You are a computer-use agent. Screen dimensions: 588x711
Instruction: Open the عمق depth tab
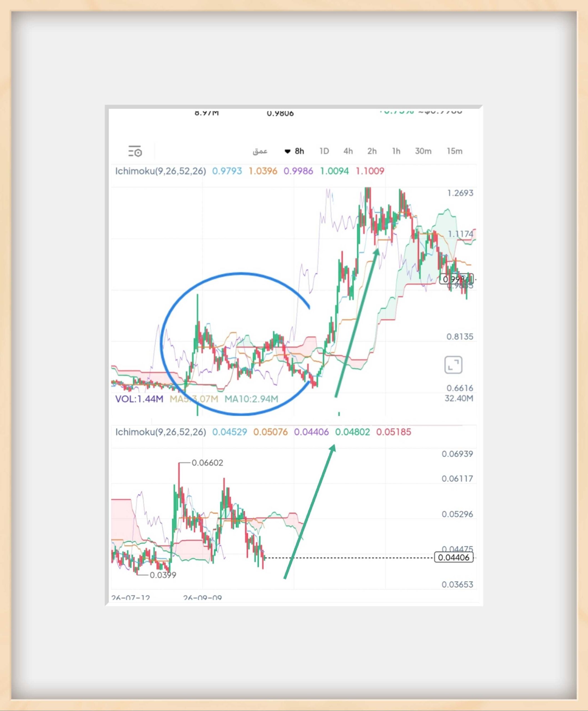pos(260,151)
